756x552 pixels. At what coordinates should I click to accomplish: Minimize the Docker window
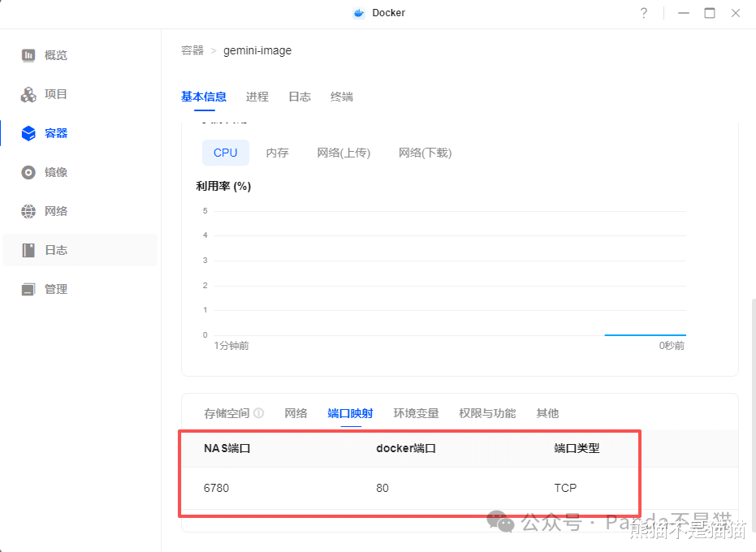click(684, 13)
